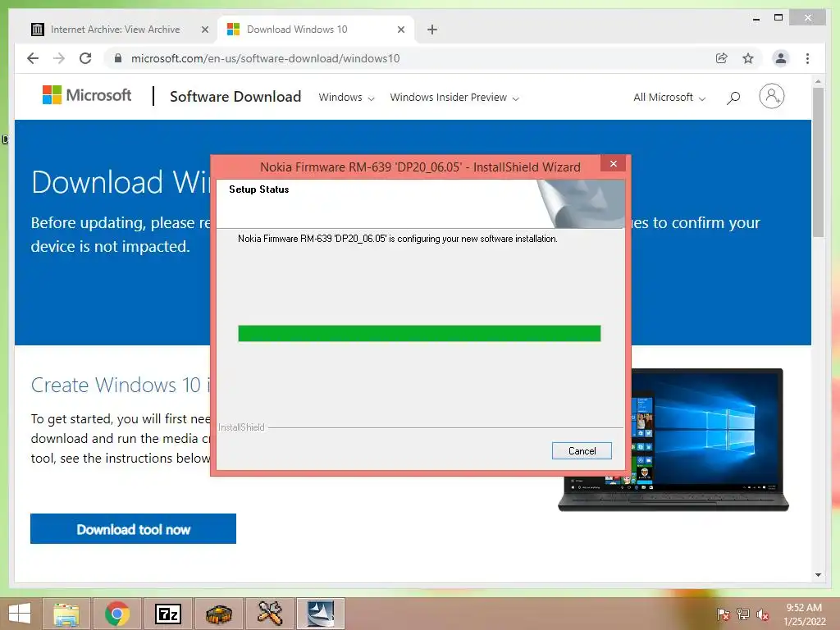Expand the Windows menu dropdown
The width and height of the screenshot is (840, 630).
[346, 98]
